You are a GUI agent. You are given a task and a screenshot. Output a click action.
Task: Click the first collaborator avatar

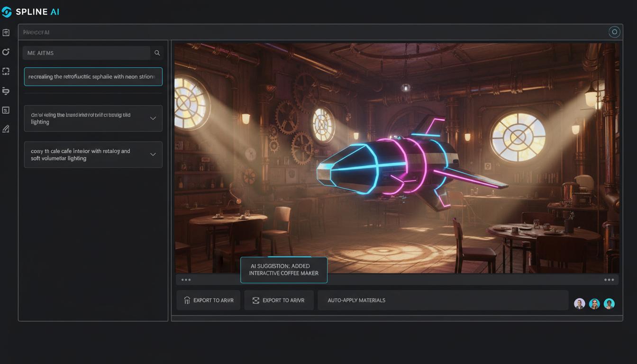coord(579,304)
